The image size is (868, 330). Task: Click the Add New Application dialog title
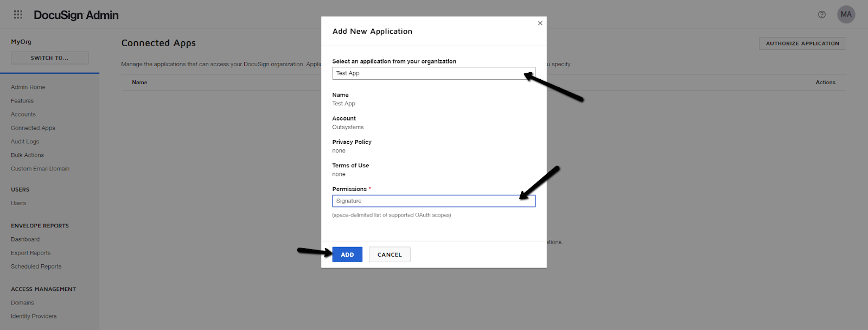(x=372, y=31)
